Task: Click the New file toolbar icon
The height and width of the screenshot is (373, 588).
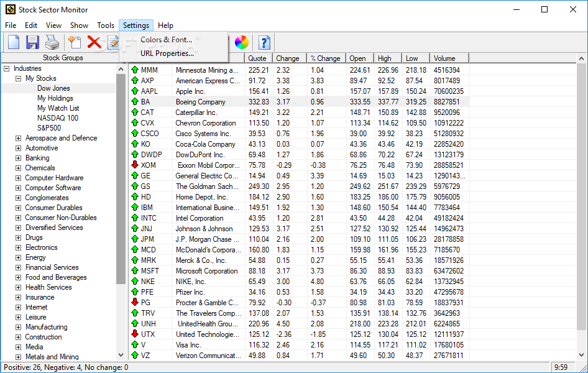Action: coord(14,42)
